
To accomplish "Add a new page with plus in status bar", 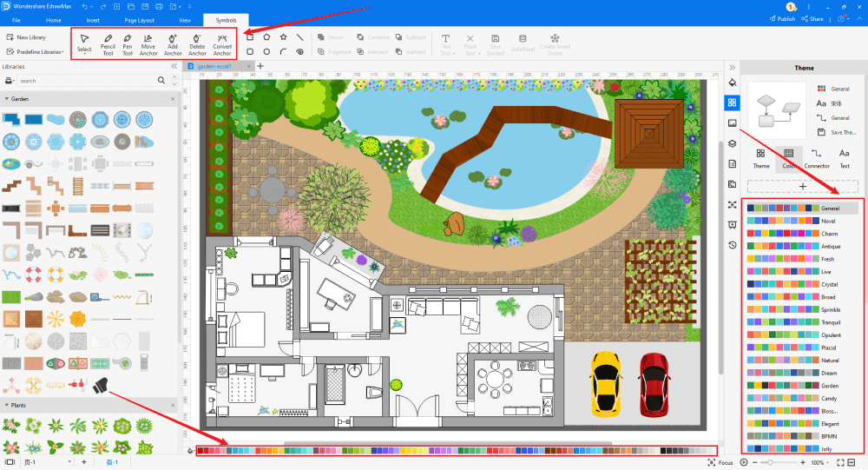I will (x=84, y=461).
